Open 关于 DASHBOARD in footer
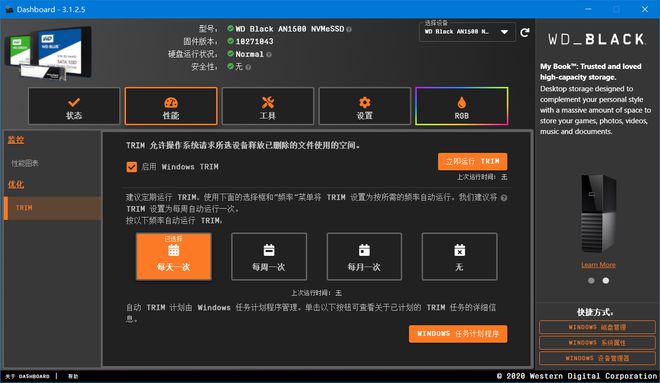The width and height of the screenshot is (660, 383). [27, 376]
